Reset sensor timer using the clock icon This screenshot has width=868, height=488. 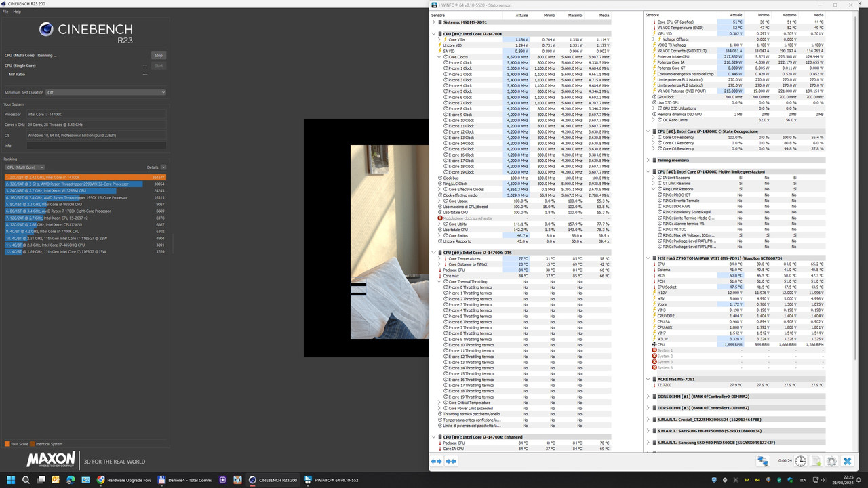tap(801, 461)
